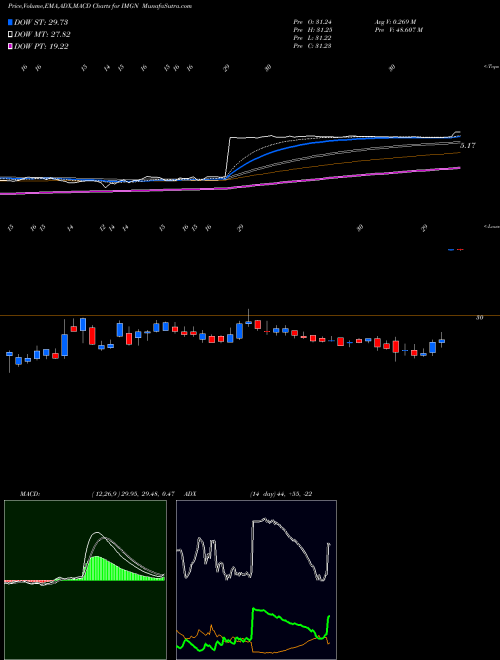
Task: Click inside the ADX indicator chart
Action: click(256, 580)
